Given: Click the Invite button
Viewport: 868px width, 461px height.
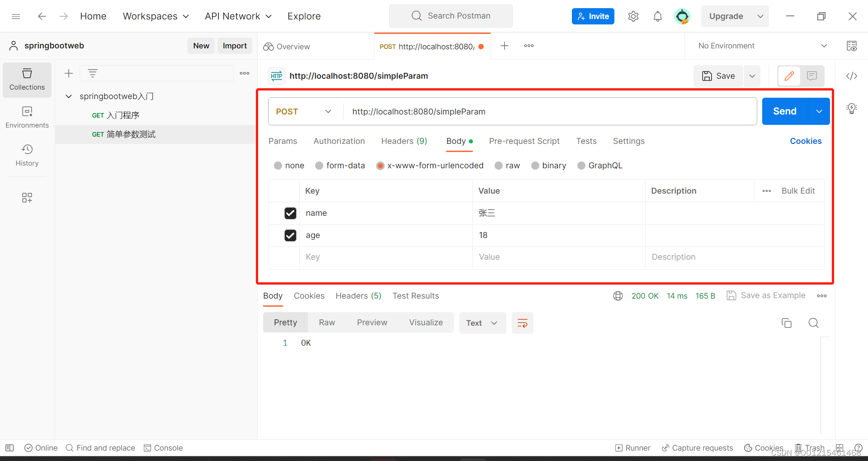Looking at the screenshot, I should [593, 16].
